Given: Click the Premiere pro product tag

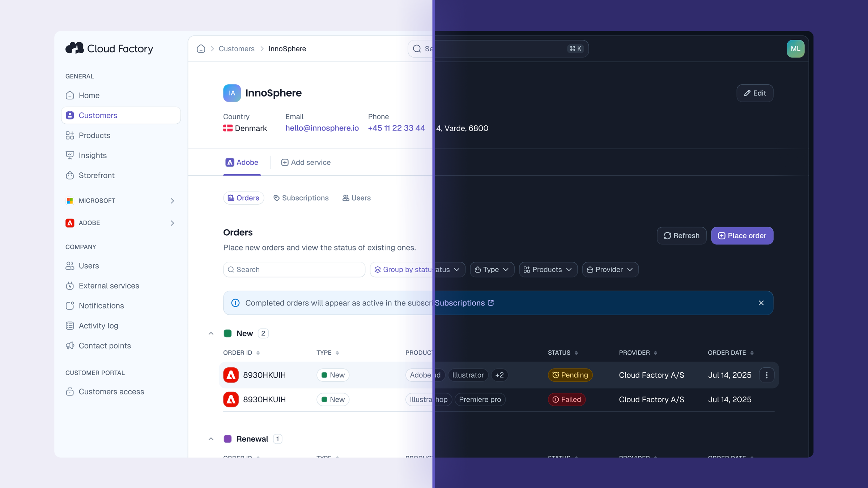Looking at the screenshot, I should point(480,399).
